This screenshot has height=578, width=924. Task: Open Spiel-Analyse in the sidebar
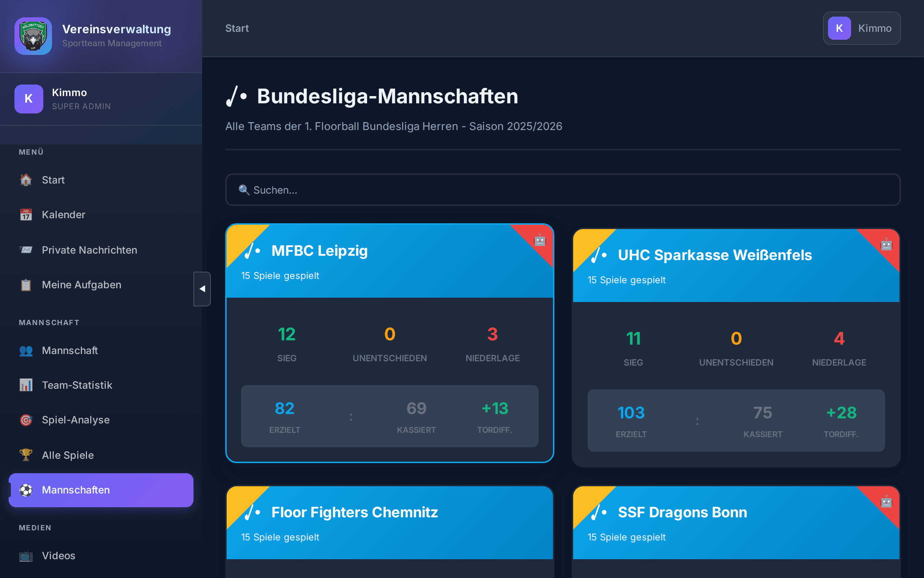click(101, 420)
